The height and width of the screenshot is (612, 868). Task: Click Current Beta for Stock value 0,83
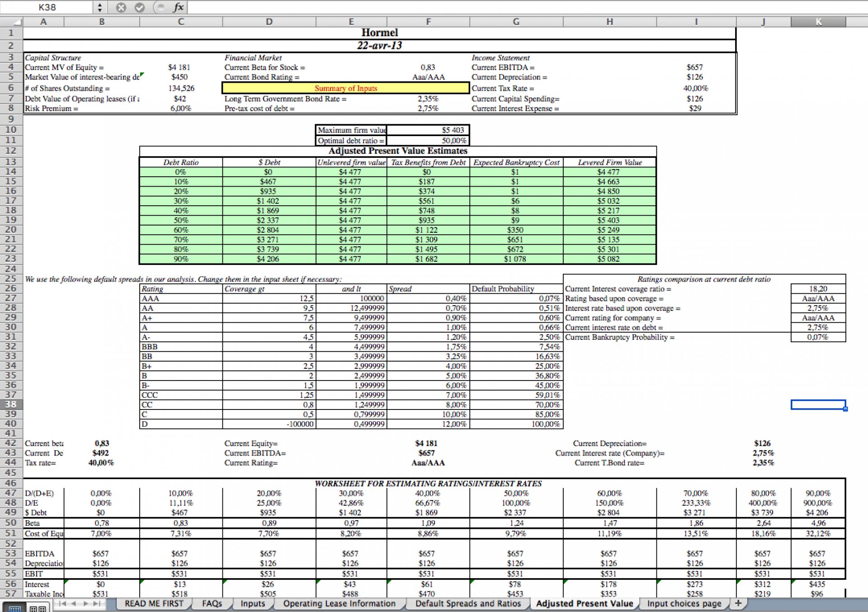(x=428, y=67)
